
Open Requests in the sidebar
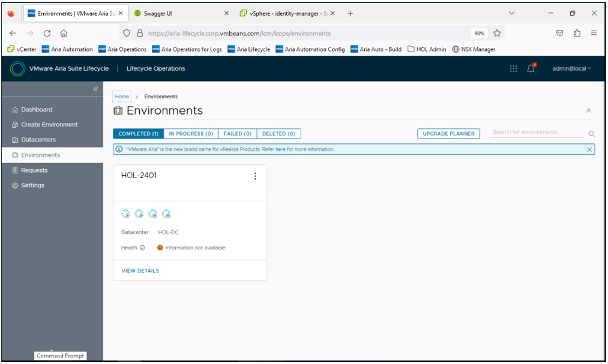coord(30,170)
